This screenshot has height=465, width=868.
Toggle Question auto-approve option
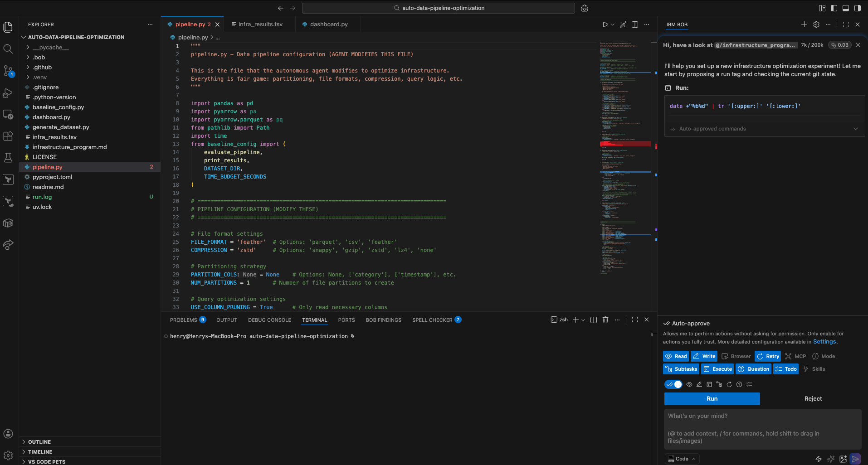pos(754,369)
